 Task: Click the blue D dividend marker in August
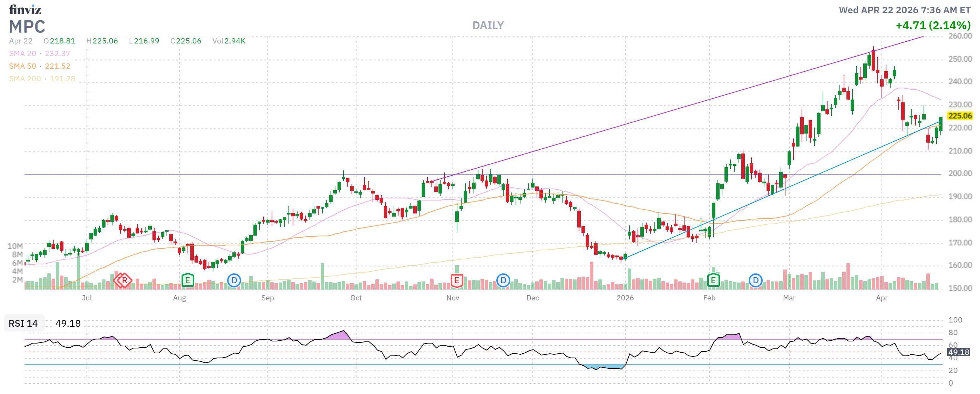coord(234,281)
